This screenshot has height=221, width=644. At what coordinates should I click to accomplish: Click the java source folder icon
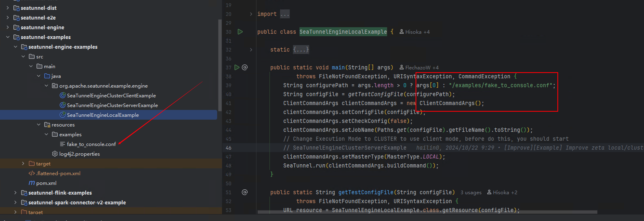coord(47,76)
